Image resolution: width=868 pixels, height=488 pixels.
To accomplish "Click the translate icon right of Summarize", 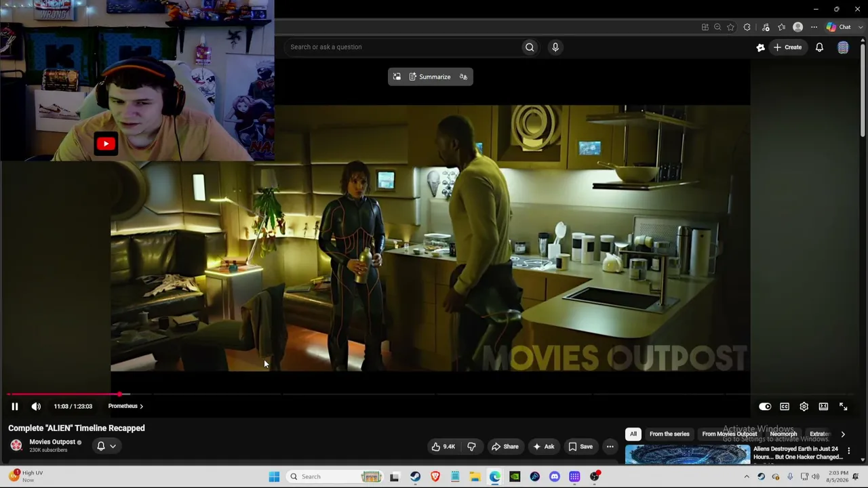I will pyautogui.click(x=463, y=77).
